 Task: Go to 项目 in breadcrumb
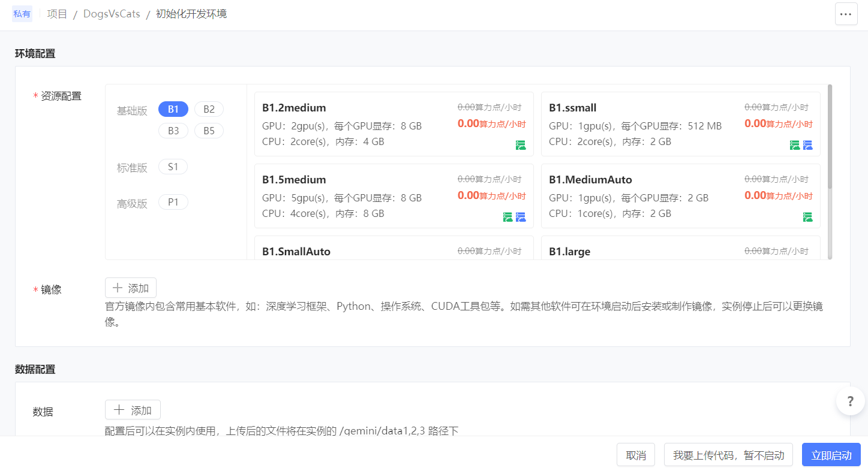point(58,14)
